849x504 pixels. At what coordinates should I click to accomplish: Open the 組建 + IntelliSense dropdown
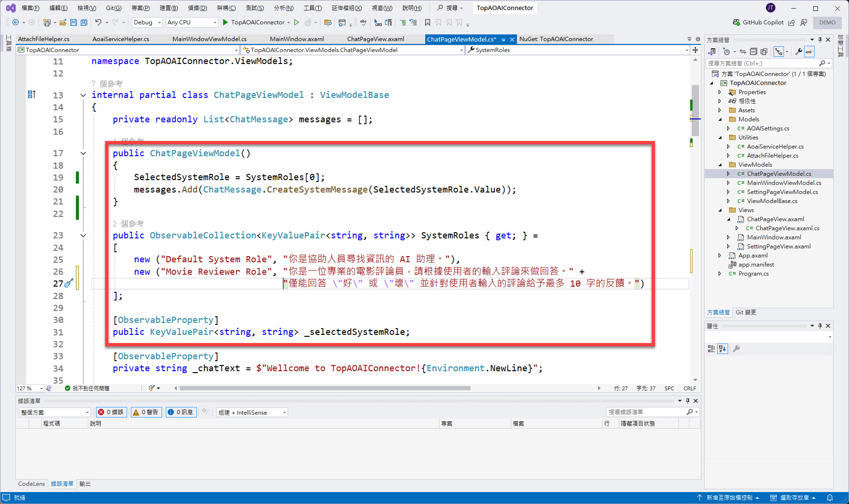click(252, 412)
